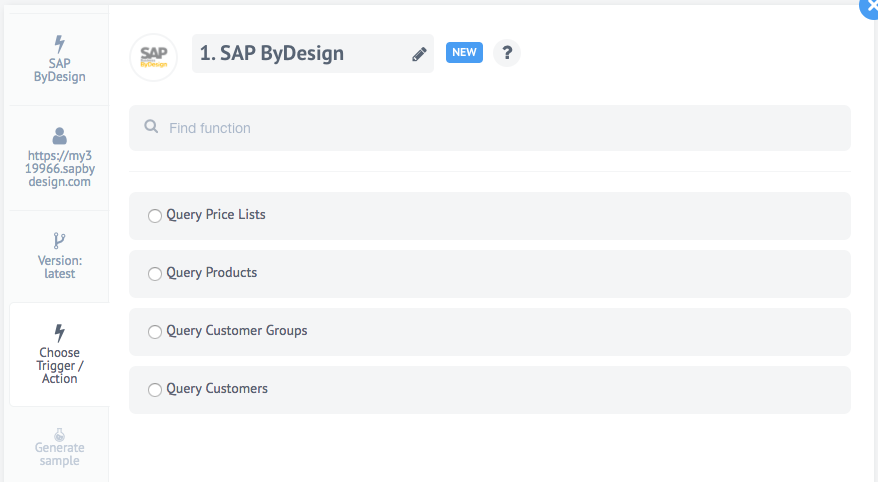Screen dimensions: 878x482
Task: Click lightning bolt icon above Choose Trigger
Action: click(59, 333)
